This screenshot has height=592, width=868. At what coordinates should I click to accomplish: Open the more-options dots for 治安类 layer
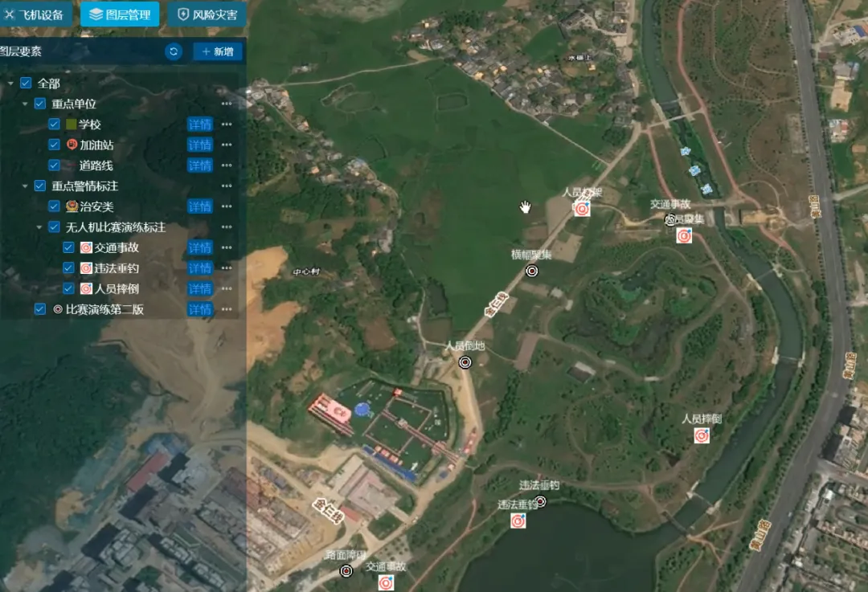[x=227, y=206]
